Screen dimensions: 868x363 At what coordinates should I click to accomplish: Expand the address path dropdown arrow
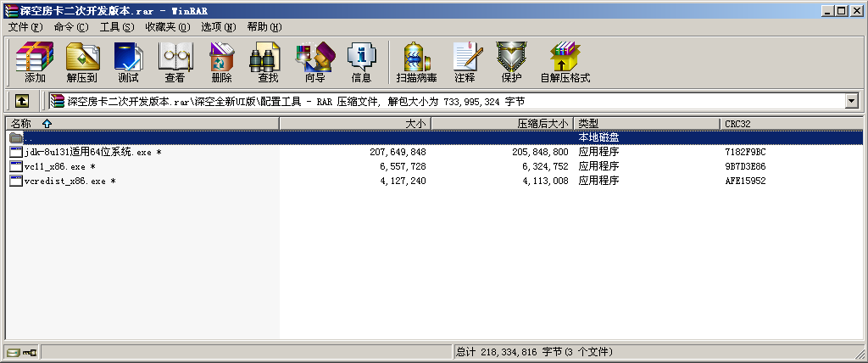pyautogui.click(x=851, y=101)
